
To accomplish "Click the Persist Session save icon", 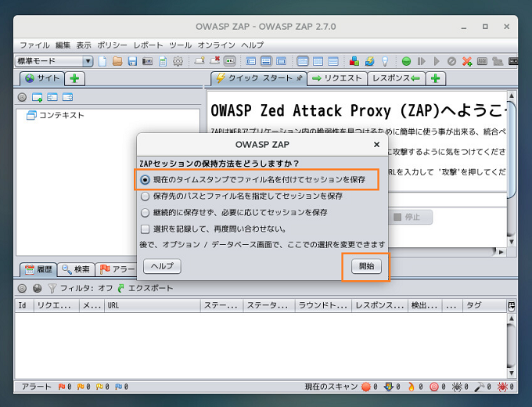I will pos(132,61).
